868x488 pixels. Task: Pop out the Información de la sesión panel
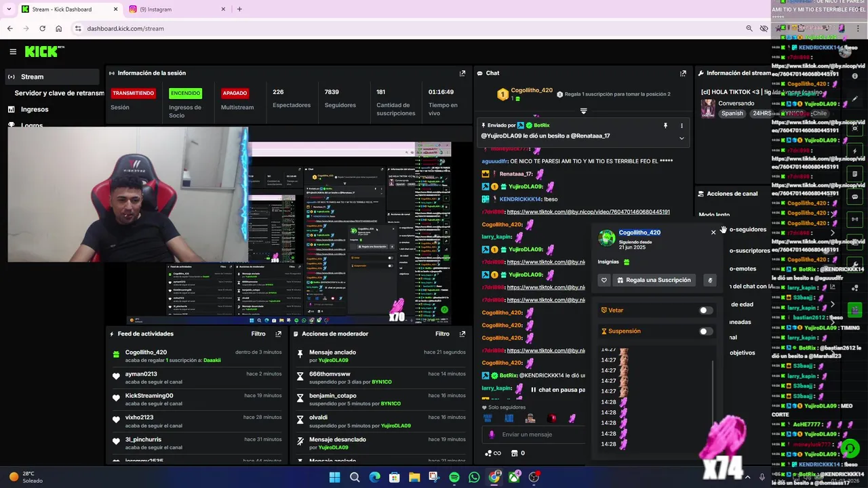point(462,73)
